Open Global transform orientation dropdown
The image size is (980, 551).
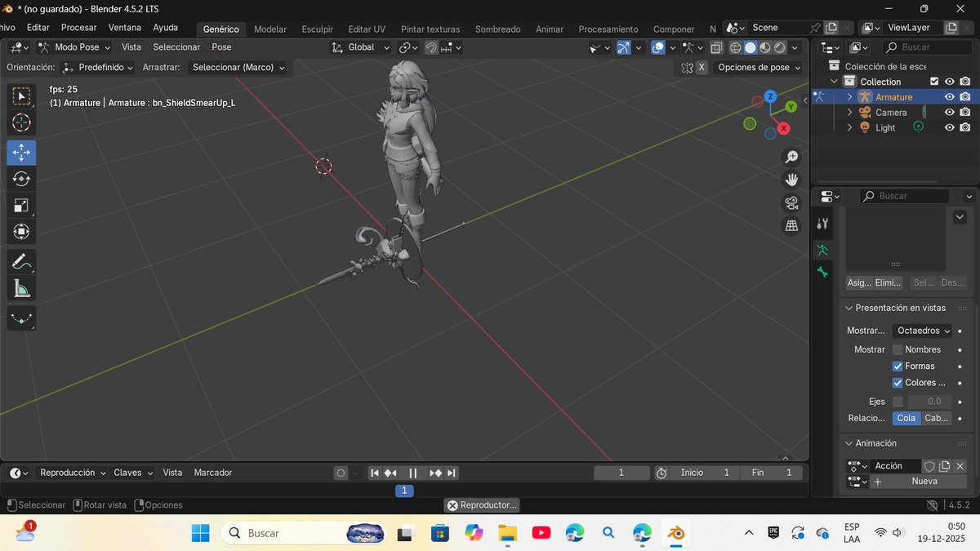point(361,47)
